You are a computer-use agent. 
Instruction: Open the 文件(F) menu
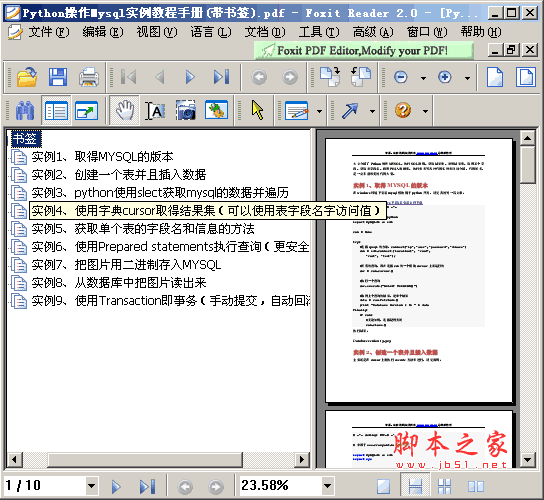[x=49, y=32]
